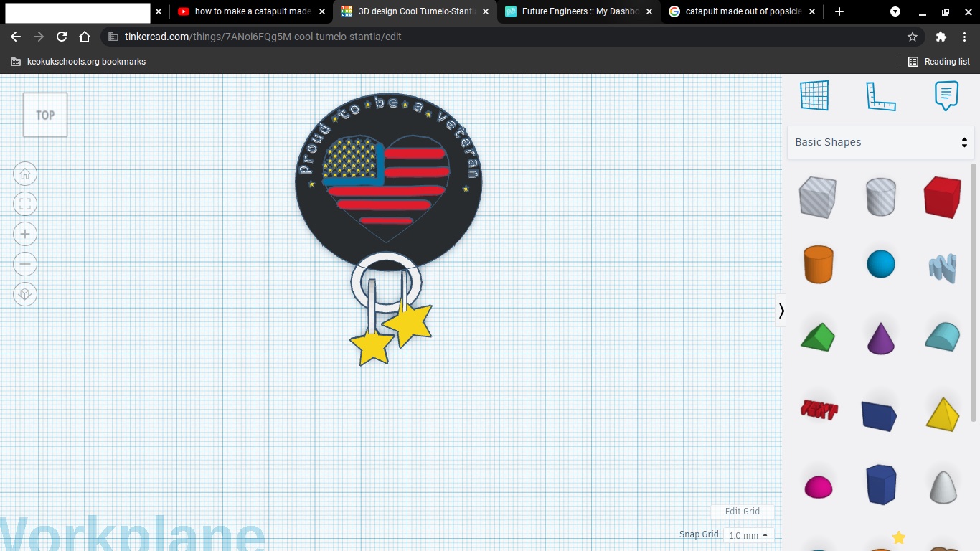The height and width of the screenshot is (551, 980).
Task: Pick the dark blue Wedge shape
Action: pyautogui.click(x=880, y=415)
